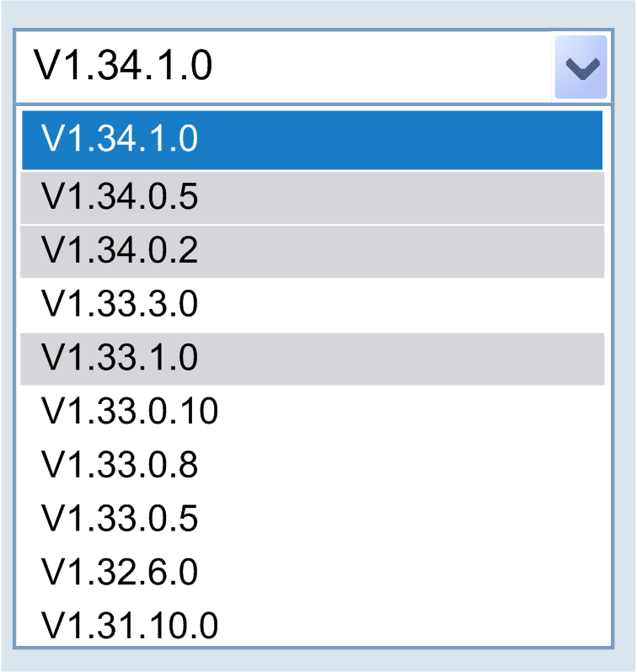Collapse the version list using the arrow
Image resolution: width=637 pixels, height=672 pixels.
tap(581, 67)
